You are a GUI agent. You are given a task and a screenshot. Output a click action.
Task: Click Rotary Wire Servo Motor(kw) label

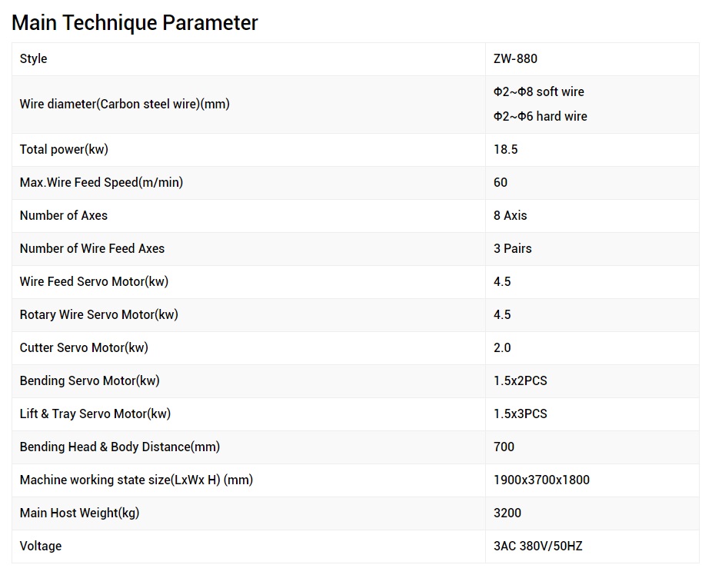[98, 315]
